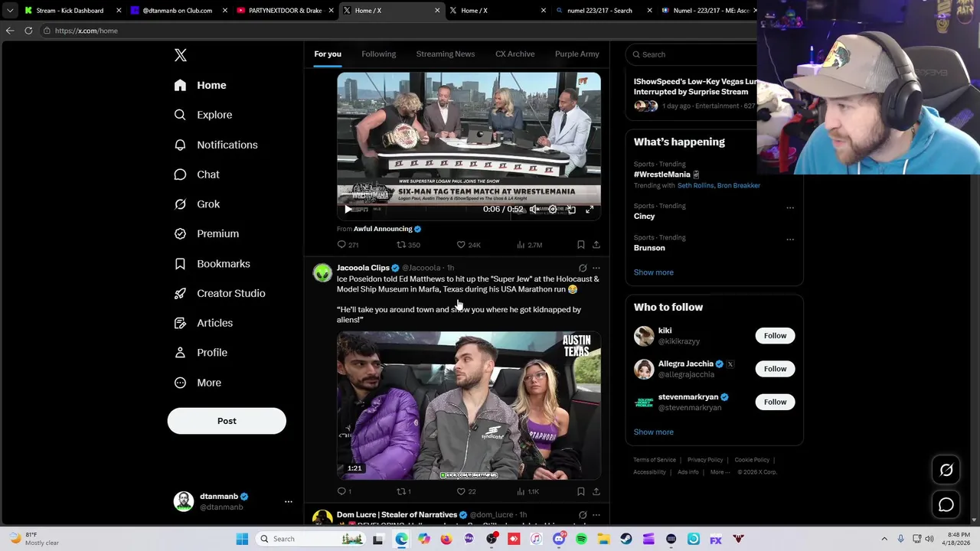Viewport: 980px width, 551px height.
Task: View analytics for Jacoola Clips post
Action: pos(528,491)
